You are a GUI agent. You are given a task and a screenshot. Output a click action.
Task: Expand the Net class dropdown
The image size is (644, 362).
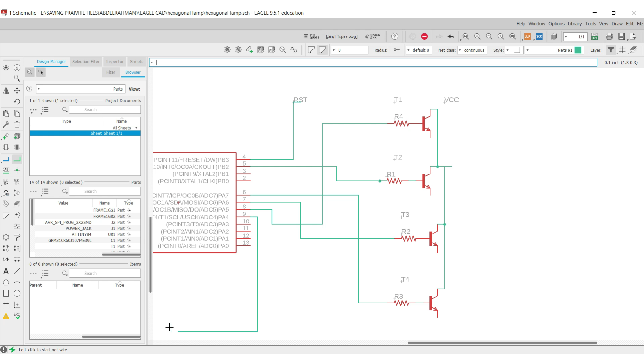[460, 50]
